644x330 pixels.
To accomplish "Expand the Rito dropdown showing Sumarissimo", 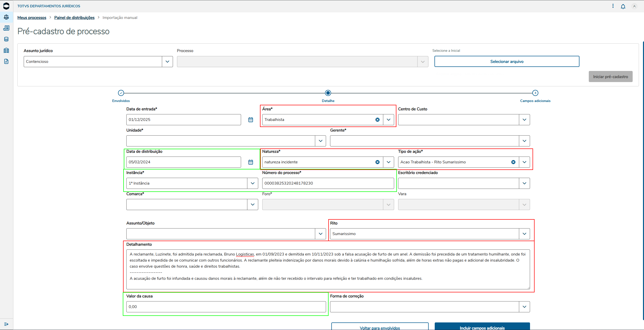I will click(524, 234).
